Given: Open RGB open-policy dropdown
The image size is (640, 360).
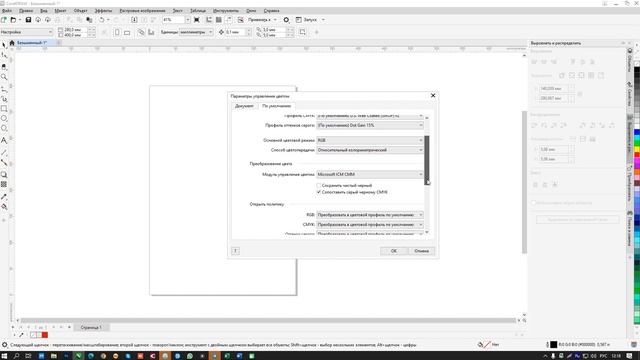Looking at the screenshot, I should pos(370,215).
